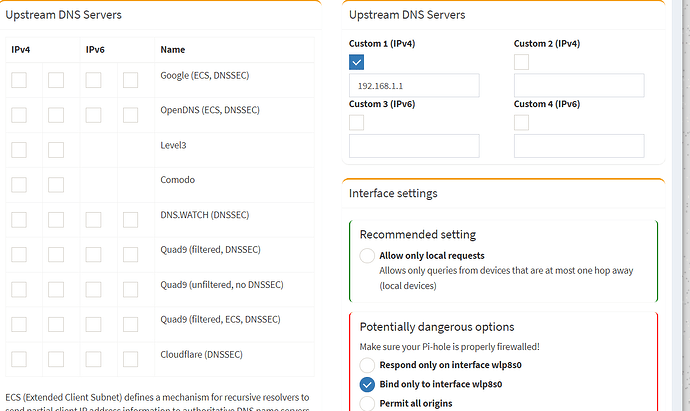Screen dimensions: 690x411
Task: Check second IPv6 box for Quad9 filtered ECS
Action: click(130, 325)
